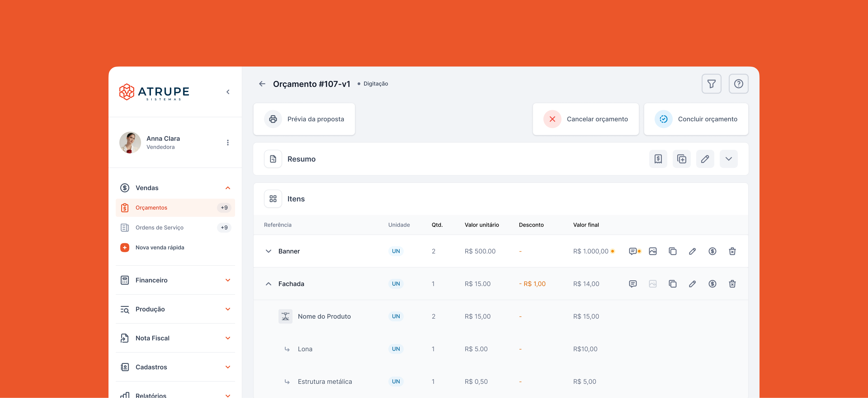Click the Cancelar orçamento button

click(x=586, y=119)
